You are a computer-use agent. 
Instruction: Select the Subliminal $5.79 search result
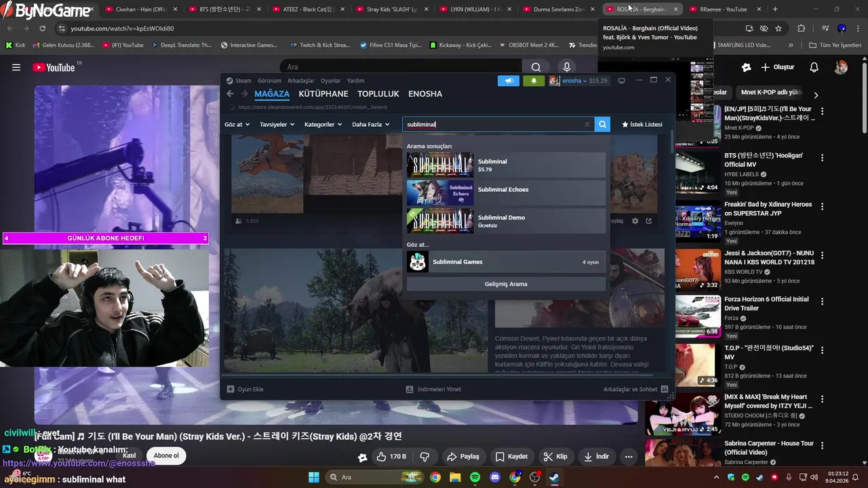(x=506, y=165)
